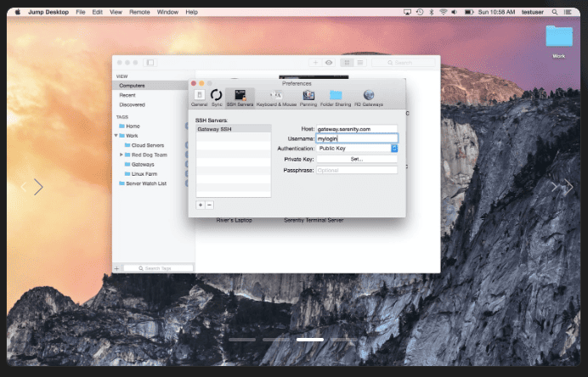
Task: Click the Host field with gateway.serenity.com
Action: 357,129
